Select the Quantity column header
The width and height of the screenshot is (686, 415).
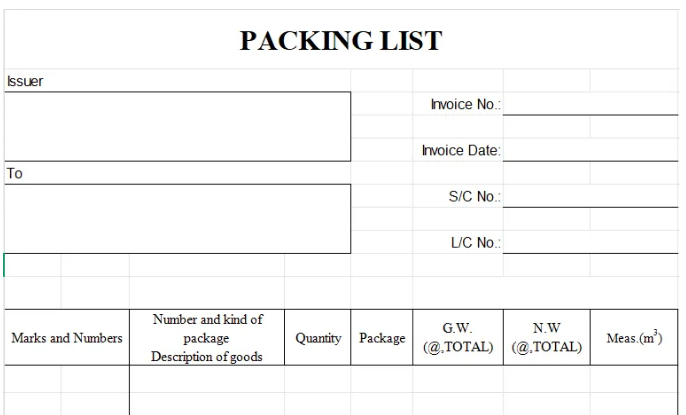point(318,338)
